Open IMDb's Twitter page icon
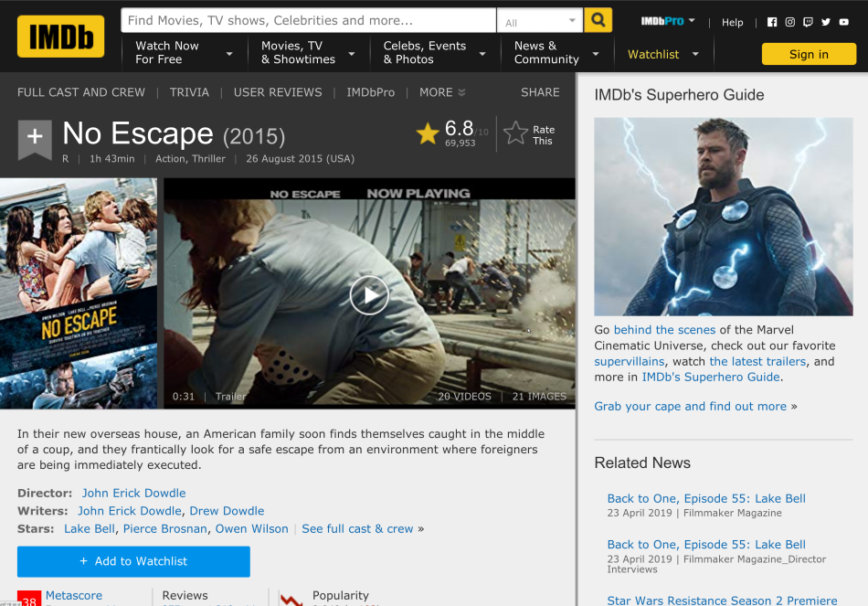The image size is (868, 606). click(826, 22)
